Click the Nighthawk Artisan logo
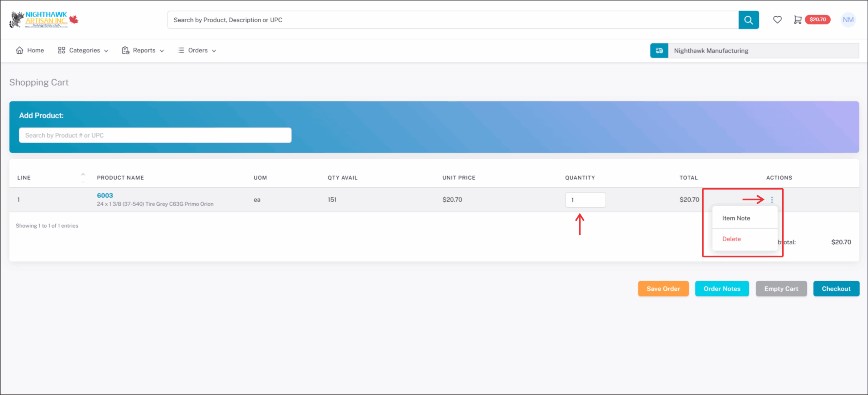The height and width of the screenshot is (395, 868). 44,20
